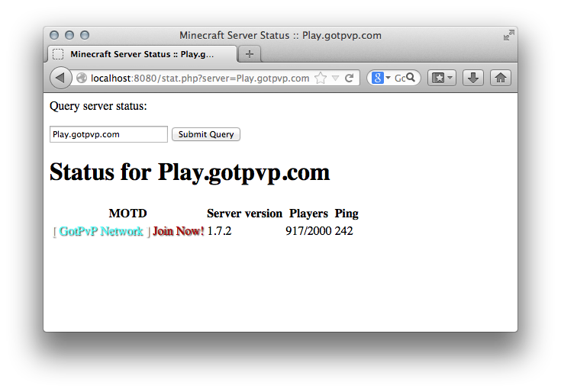Open the Google search engine selector
Image resolution: width=561 pixels, height=392 pixels.
(380, 78)
